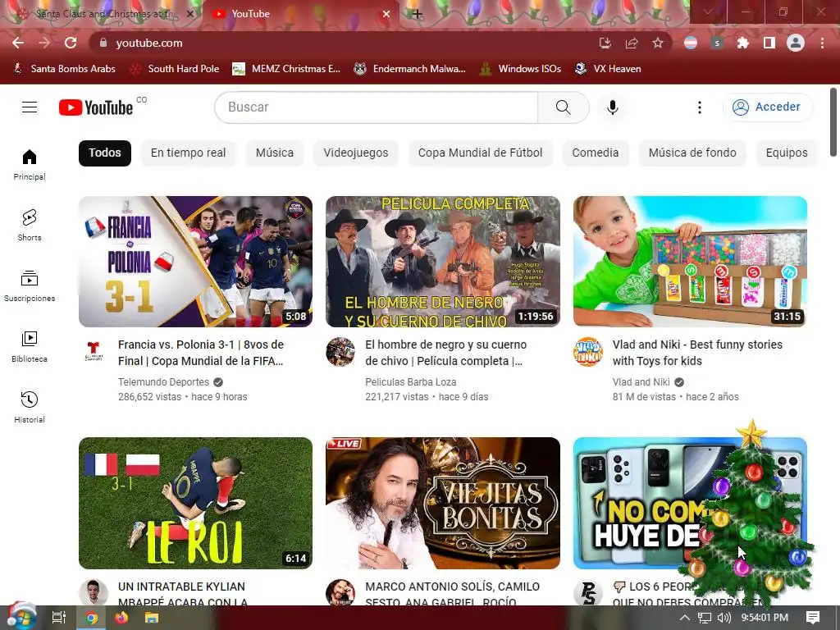Open YouTube settings three-dot menu
Screen dimensions: 840x630
click(x=699, y=107)
